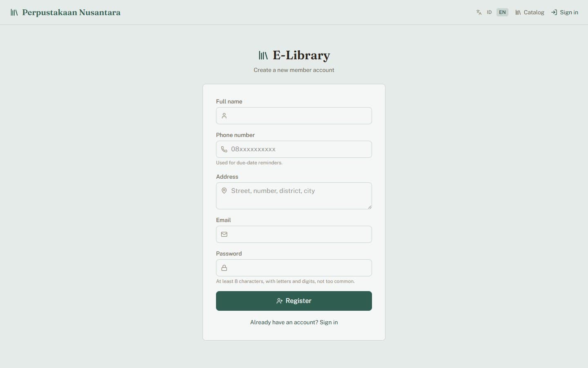The width and height of the screenshot is (588, 368).
Task: Click the 'Address' label
Action: click(x=227, y=177)
